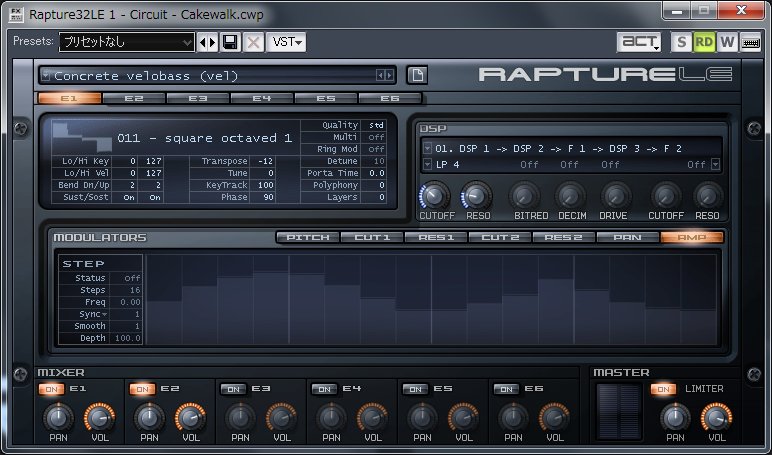The image size is (772, 455).
Task: Open the ACT dropdown button
Action: click(639, 42)
